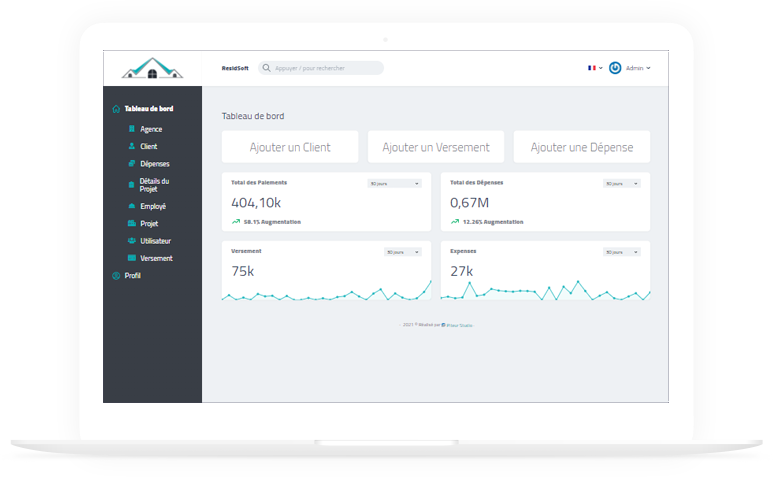The image size is (773, 478).
Task: Click the Ajouter un Client button
Action: (290, 147)
